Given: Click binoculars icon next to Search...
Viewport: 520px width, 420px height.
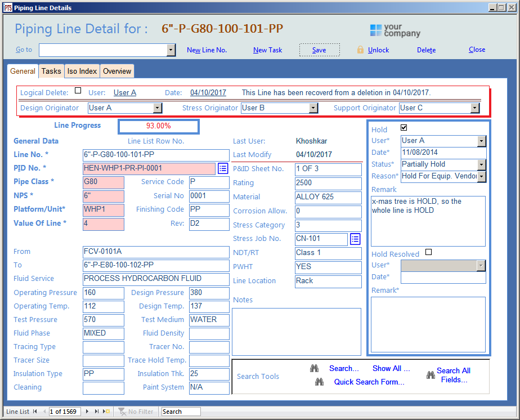Looking at the screenshot, I should [314, 368].
